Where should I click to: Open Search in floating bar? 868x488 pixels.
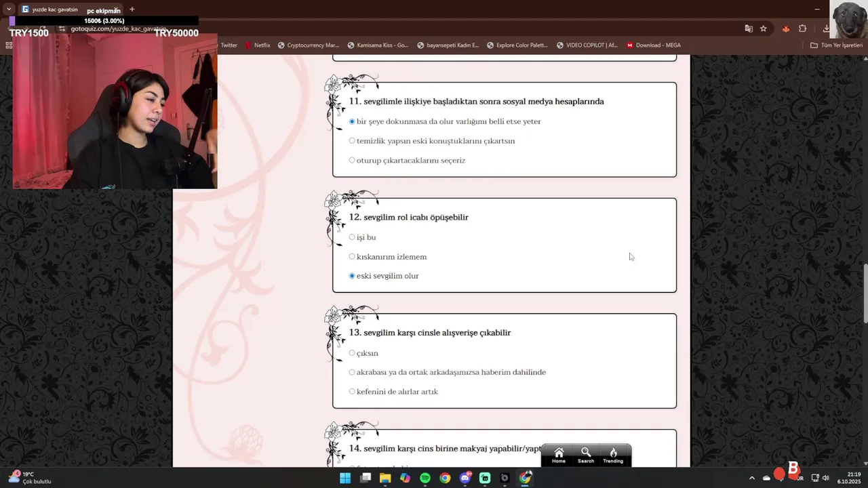click(x=586, y=455)
